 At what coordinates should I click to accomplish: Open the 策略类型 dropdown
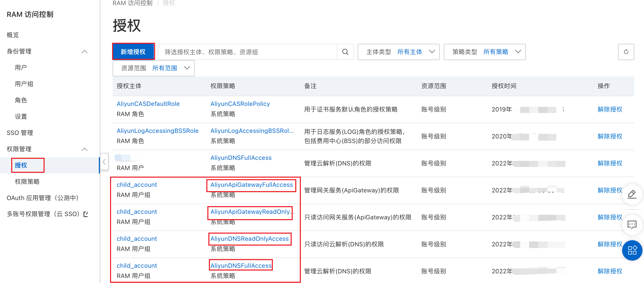(485, 52)
